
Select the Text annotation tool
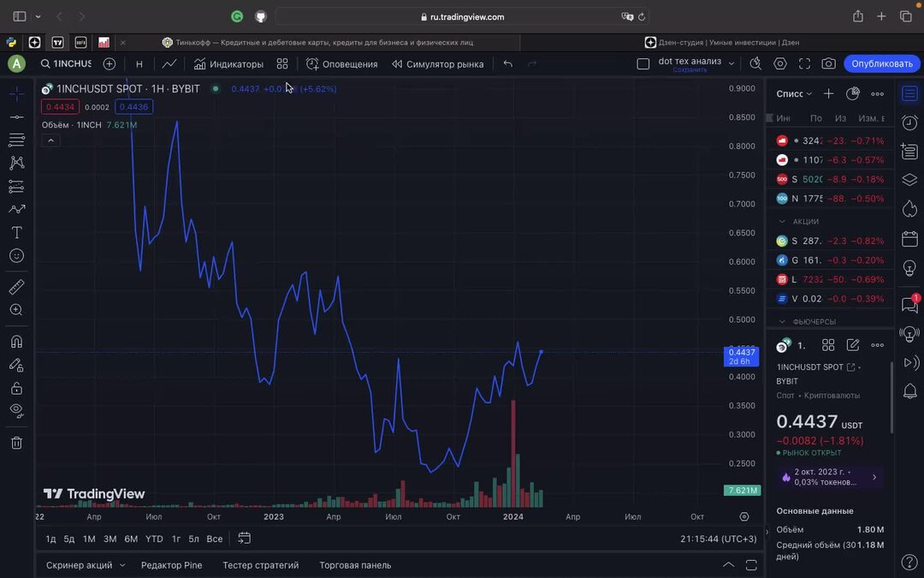(15, 232)
